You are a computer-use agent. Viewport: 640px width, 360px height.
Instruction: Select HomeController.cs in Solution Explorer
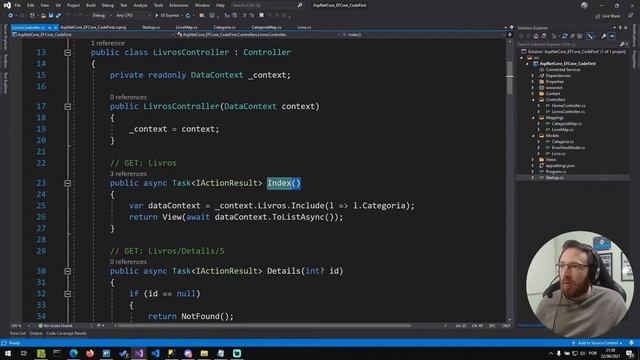(x=568, y=106)
